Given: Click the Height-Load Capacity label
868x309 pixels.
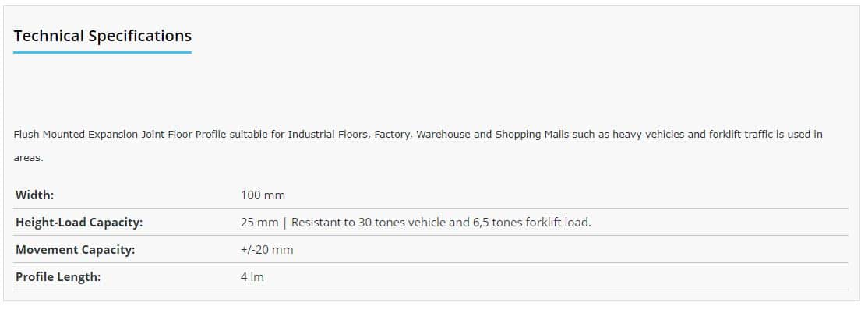Looking at the screenshot, I should pos(79,223).
